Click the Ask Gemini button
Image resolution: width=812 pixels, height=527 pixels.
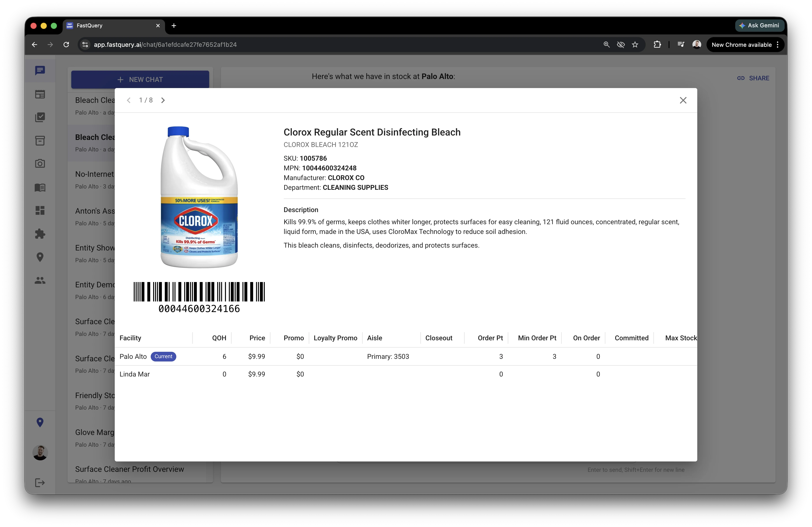(759, 26)
